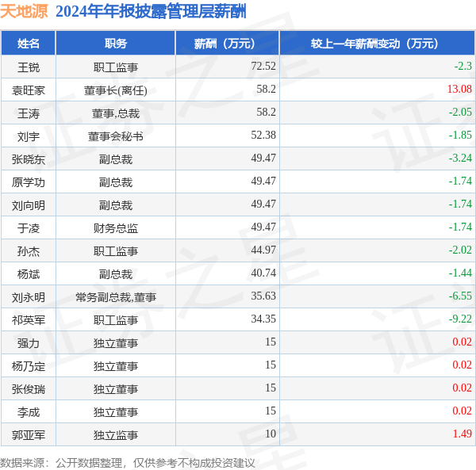Select the name cell 杨斌

[x=29, y=274]
